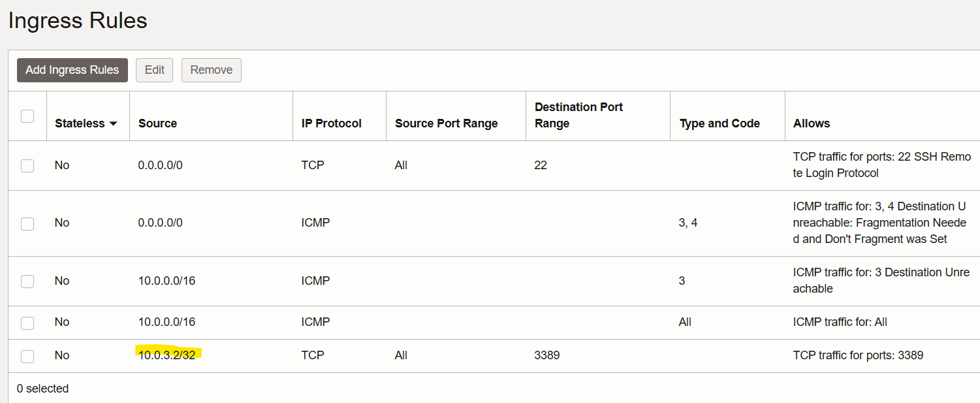Click the Source column header
This screenshot has width=980, height=403.
coord(157,123)
